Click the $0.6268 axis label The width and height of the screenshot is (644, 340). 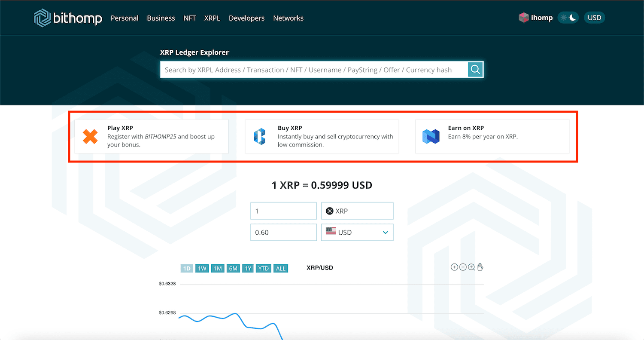167,313
